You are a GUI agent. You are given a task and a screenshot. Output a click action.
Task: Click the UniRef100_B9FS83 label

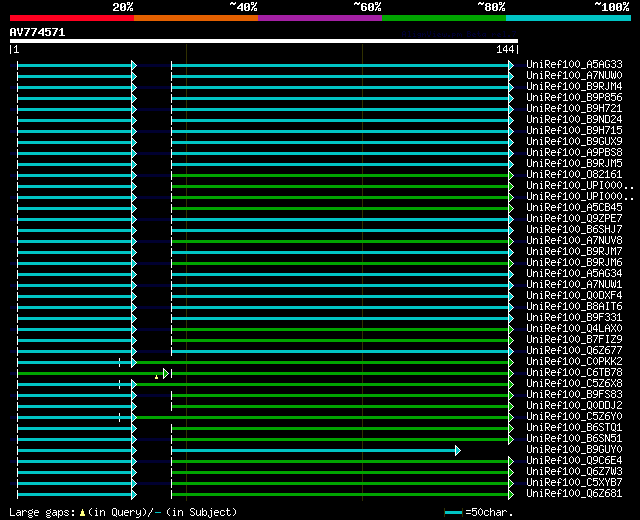tap(574, 395)
